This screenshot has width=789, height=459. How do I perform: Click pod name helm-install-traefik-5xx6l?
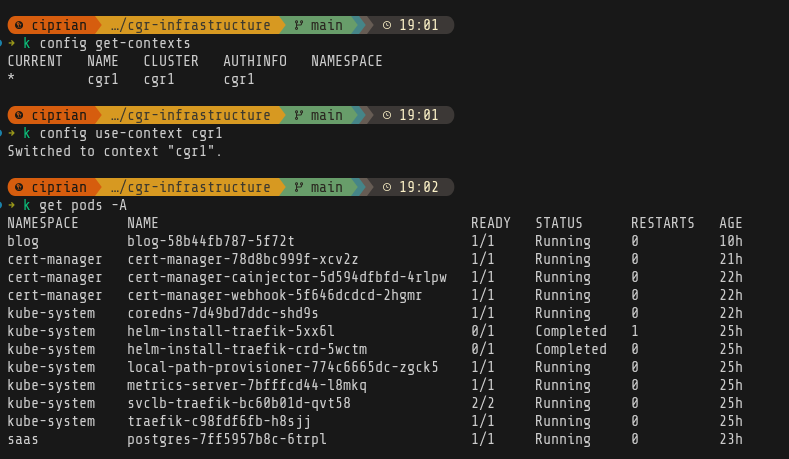pyautogui.click(x=231, y=332)
